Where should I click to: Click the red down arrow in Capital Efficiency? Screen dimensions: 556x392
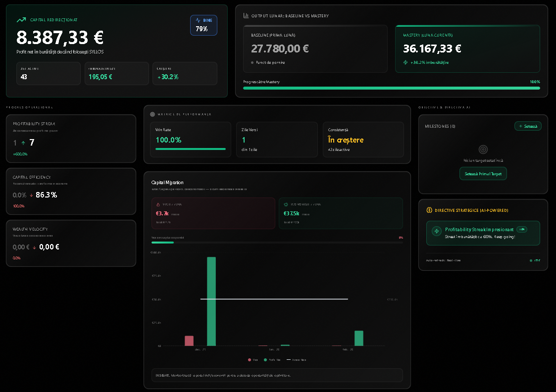pos(32,196)
